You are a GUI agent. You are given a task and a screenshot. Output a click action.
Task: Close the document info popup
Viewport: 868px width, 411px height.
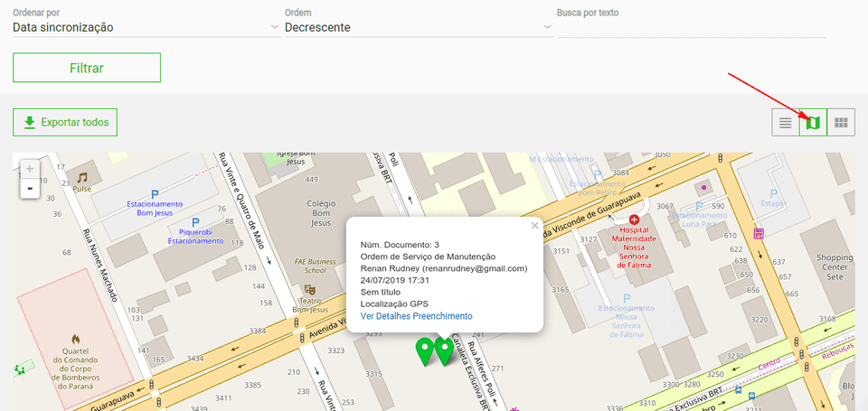click(534, 226)
